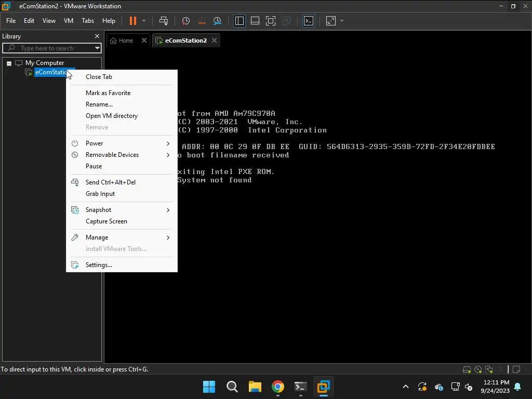Open the Tabs menu

pyautogui.click(x=87, y=21)
